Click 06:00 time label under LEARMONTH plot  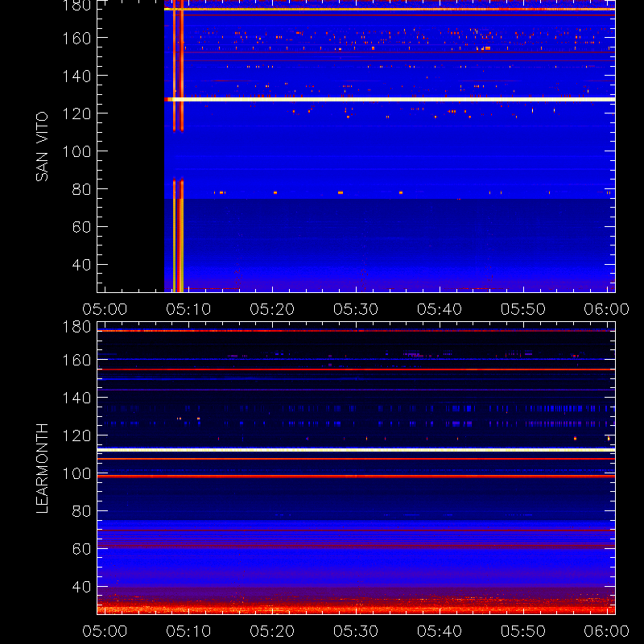[x=607, y=631]
